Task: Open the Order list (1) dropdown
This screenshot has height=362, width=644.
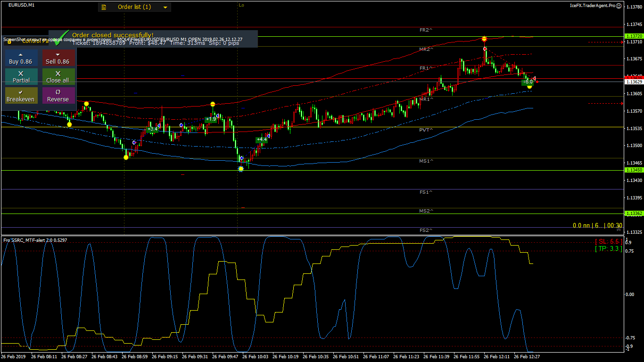Action: click(x=134, y=7)
